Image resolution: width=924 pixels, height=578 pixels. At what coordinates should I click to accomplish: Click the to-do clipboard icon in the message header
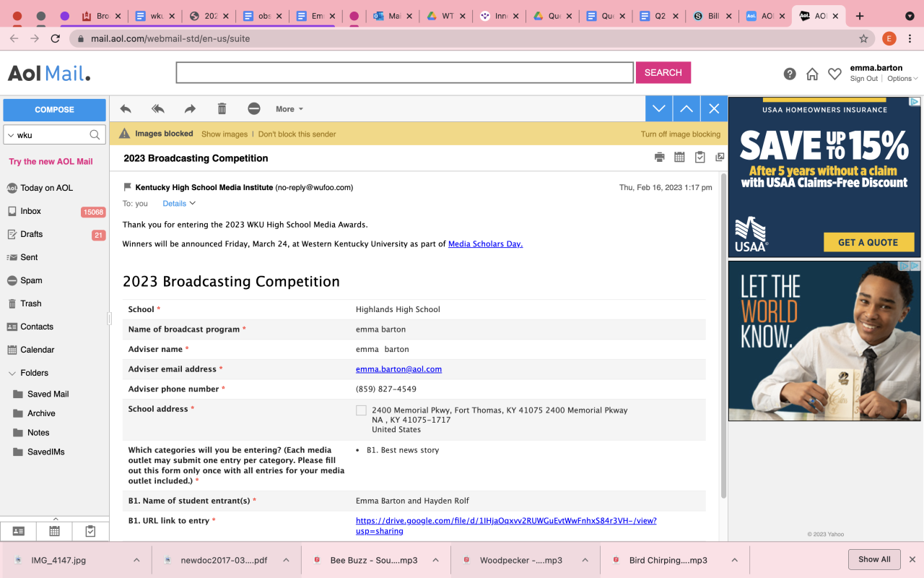[699, 158]
